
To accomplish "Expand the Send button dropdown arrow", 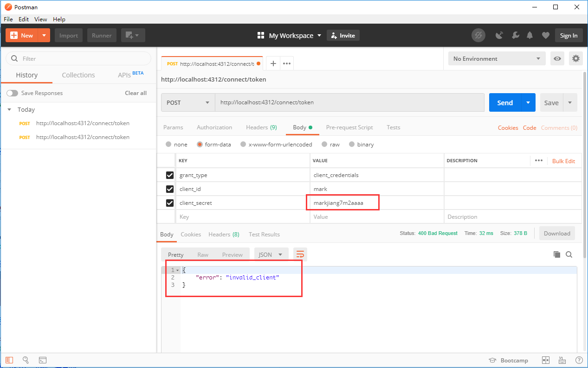I will click(528, 102).
